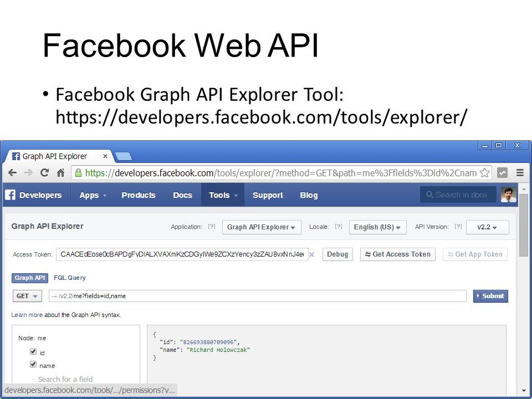Screen dimensions: 532x399
Task: Click the Facebook Developers logo
Action: (33, 195)
